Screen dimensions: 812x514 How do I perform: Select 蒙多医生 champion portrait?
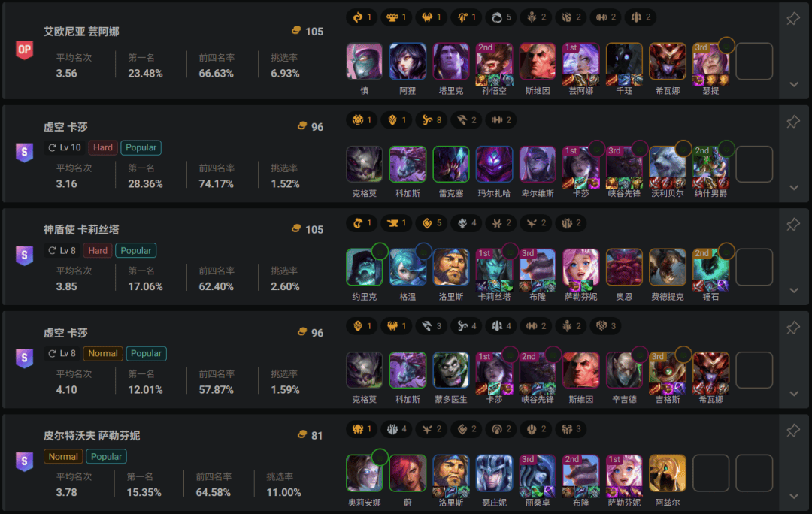point(451,370)
